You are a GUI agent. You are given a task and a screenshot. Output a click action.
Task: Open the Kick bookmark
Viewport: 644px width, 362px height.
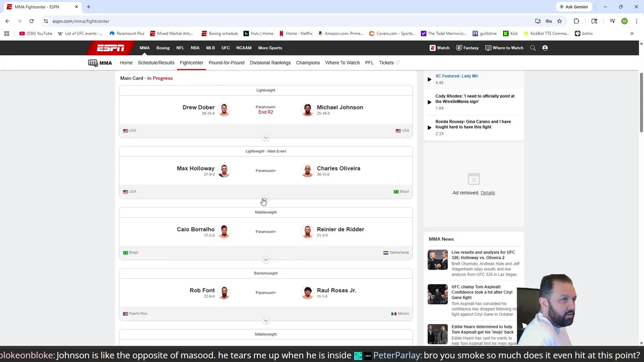510,34
